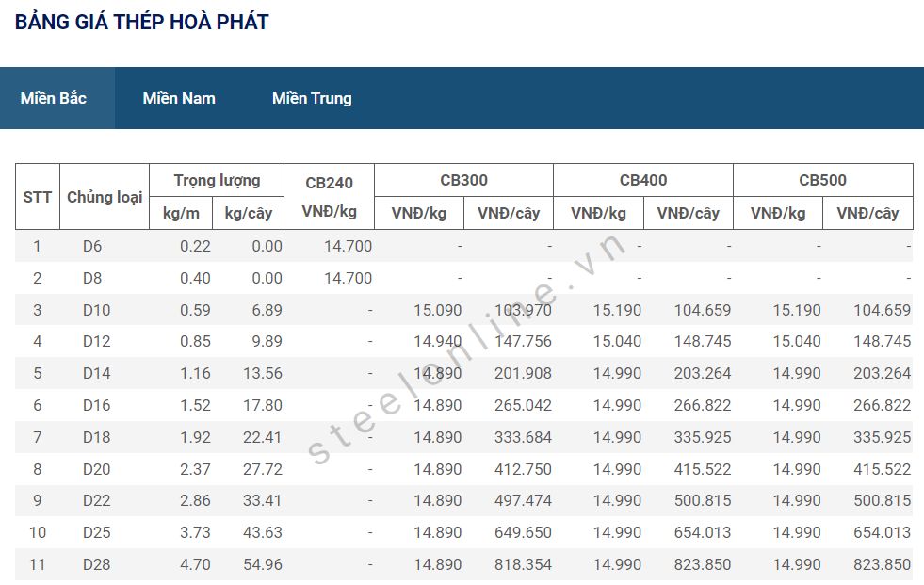Screen dimensions: 924x585
Task: Select the CB500 VNĐ/cây value 823.850
Action: coord(883,564)
